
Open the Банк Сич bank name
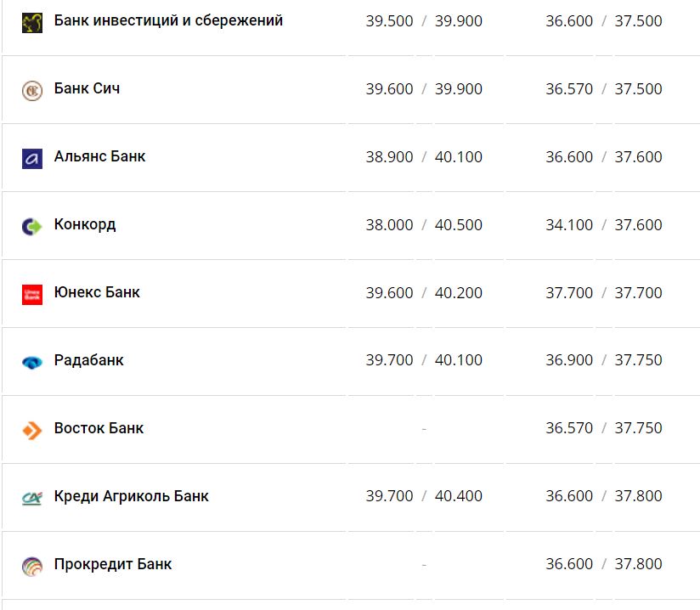point(87,88)
